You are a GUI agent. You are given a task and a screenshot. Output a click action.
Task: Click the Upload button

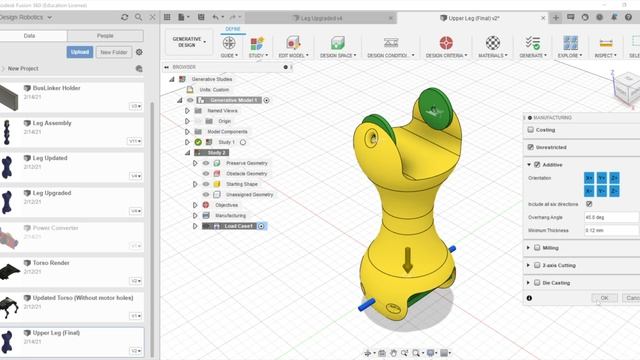point(80,52)
